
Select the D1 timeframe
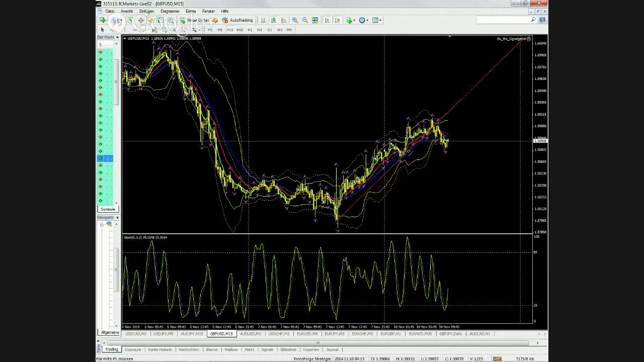click(x=270, y=30)
